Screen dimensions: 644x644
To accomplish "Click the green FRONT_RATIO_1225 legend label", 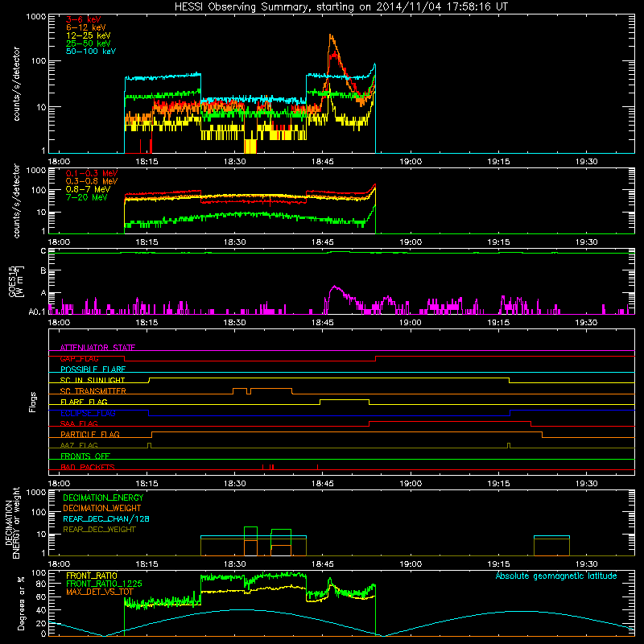I will 104,584.
